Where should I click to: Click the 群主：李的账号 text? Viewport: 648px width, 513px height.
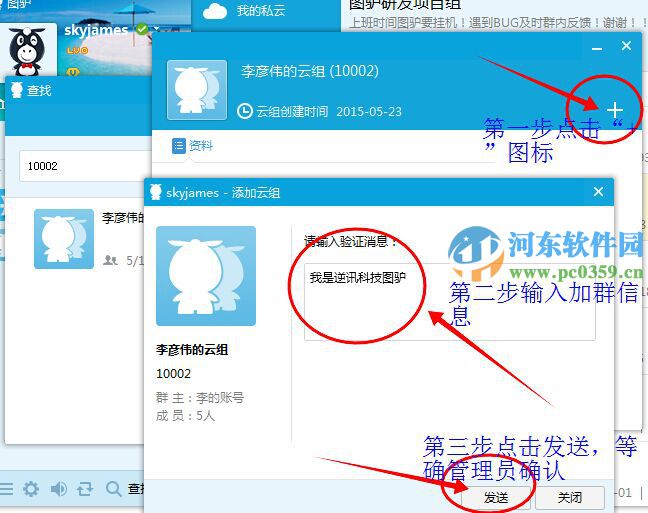click(200, 398)
